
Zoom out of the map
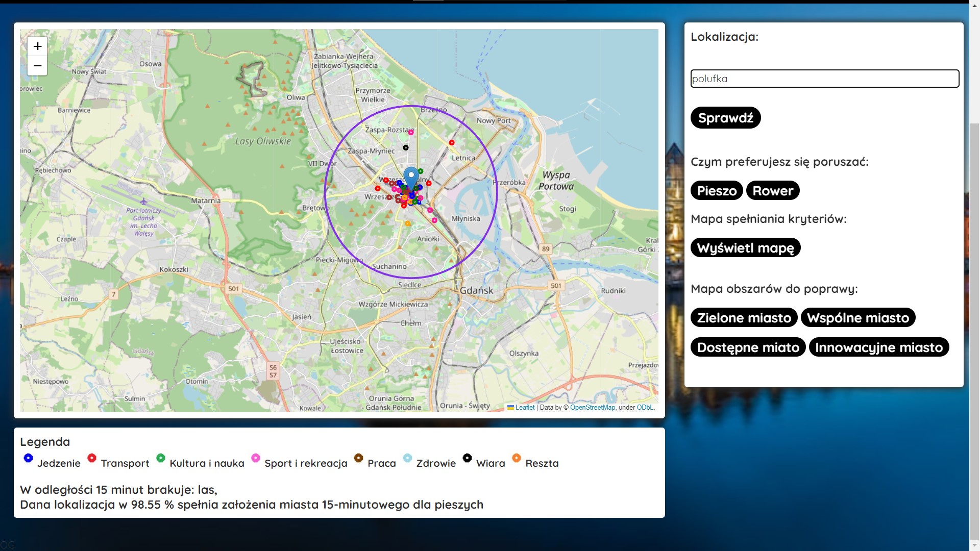click(37, 66)
